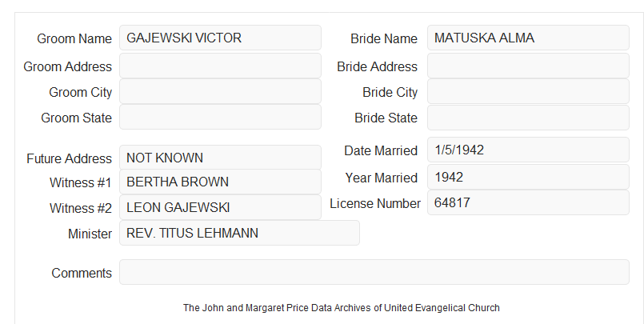The height and width of the screenshot is (324, 644).
Task: Click the empty Groom Address field
Action: (x=220, y=66)
